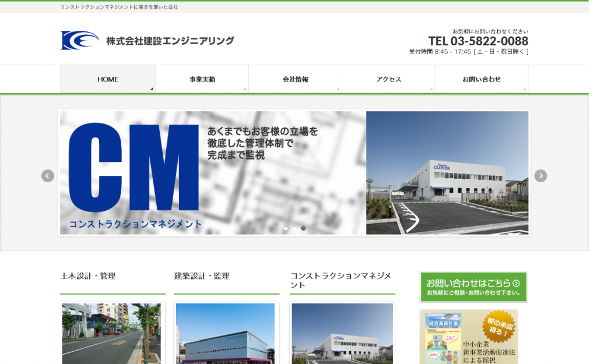Open the 建築設計・監理 heading link
This screenshot has height=364, width=597.
pyautogui.click(x=202, y=276)
